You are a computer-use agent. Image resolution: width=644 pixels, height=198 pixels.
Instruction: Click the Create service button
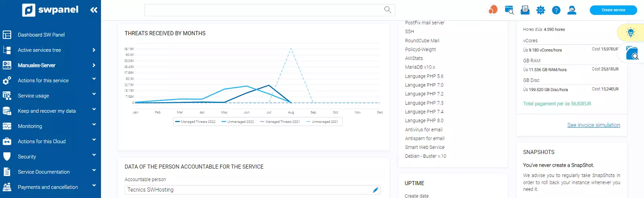tap(613, 10)
